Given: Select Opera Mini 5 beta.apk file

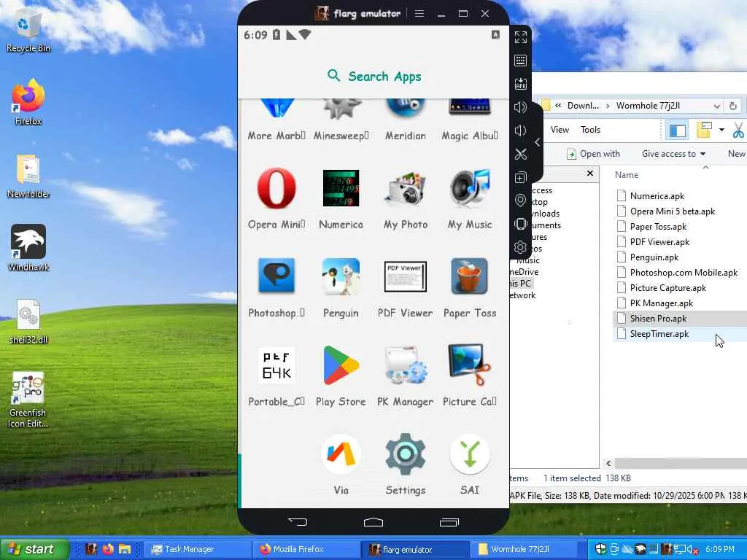Looking at the screenshot, I should pos(672,211).
